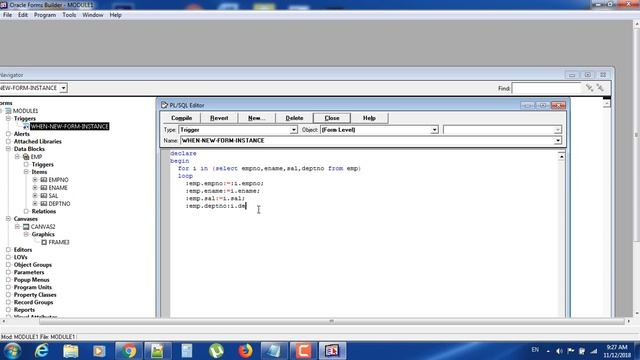The height and width of the screenshot is (360, 640).
Task: Open uTorrent from taskbar
Action: pos(216,351)
